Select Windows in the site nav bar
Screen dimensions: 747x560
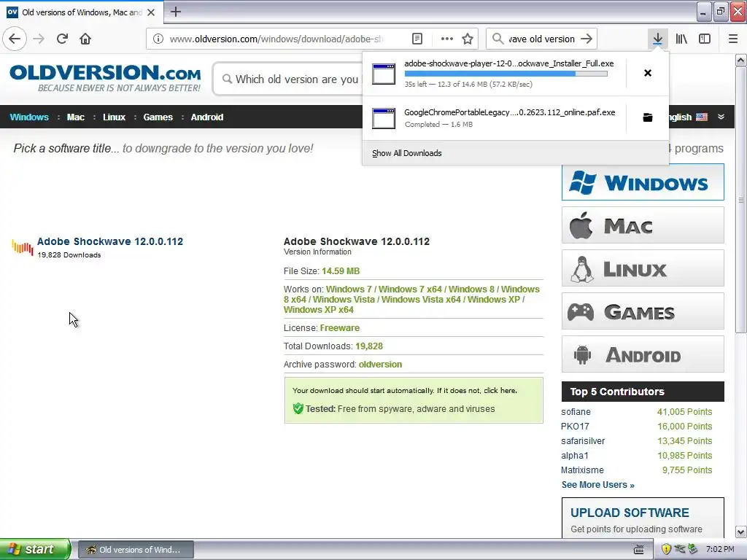[x=29, y=117]
